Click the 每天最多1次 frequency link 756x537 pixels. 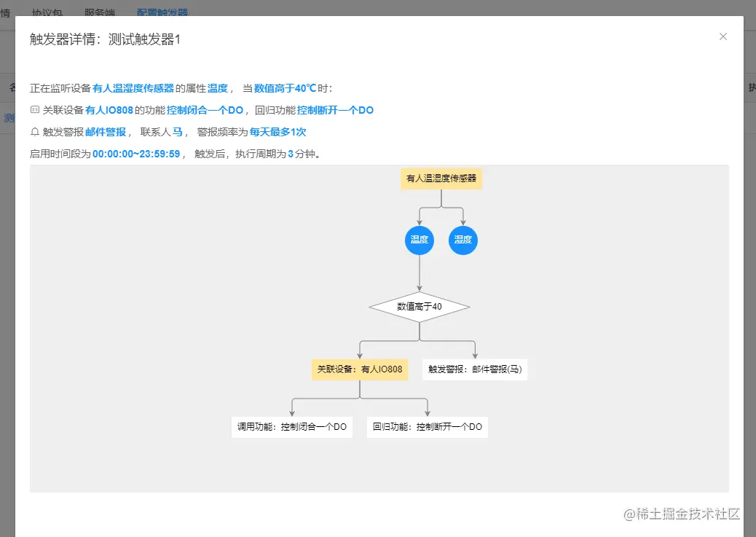point(277,132)
